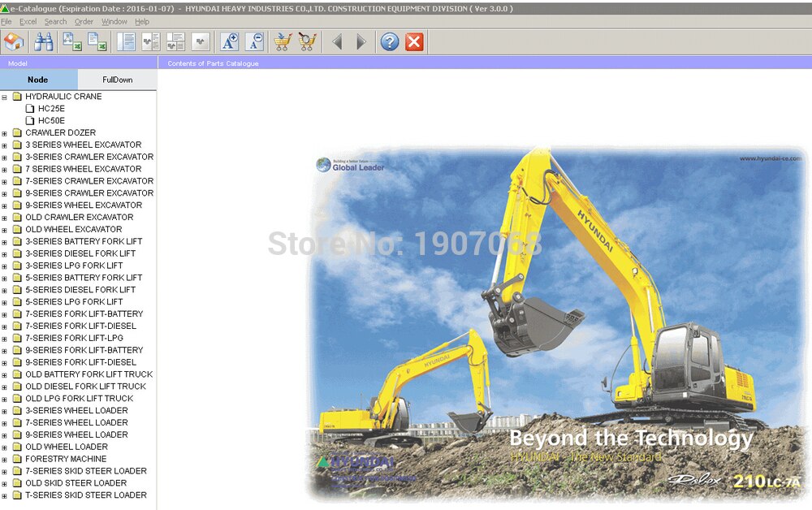Screen dimensions: 812x510
Task: Expand the OLD WHEEL EXCAVATOR node
Action: tap(4, 229)
